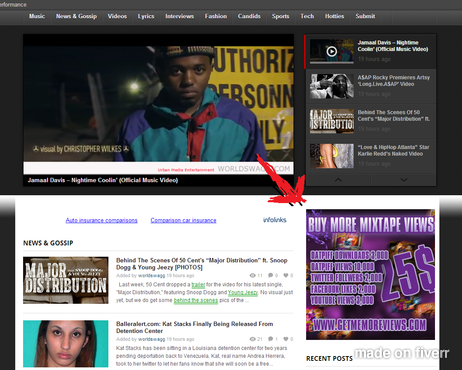Open the Fashion section
Viewport: 462px width, 370px height.
pyautogui.click(x=216, y=16)
